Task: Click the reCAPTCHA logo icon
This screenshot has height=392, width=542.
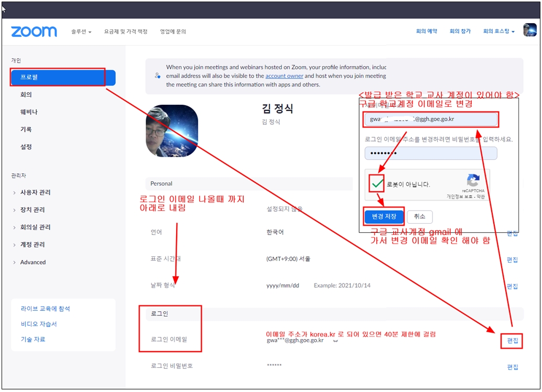Action: pyautogui.click(x=473, y=180)
